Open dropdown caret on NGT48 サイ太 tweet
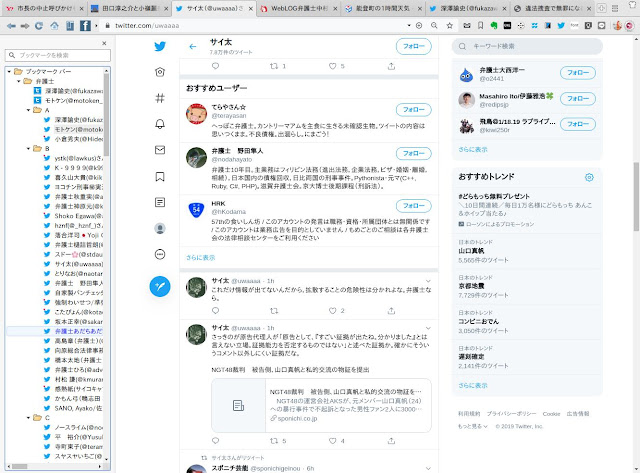640x473 pixels. pos(428,328)
